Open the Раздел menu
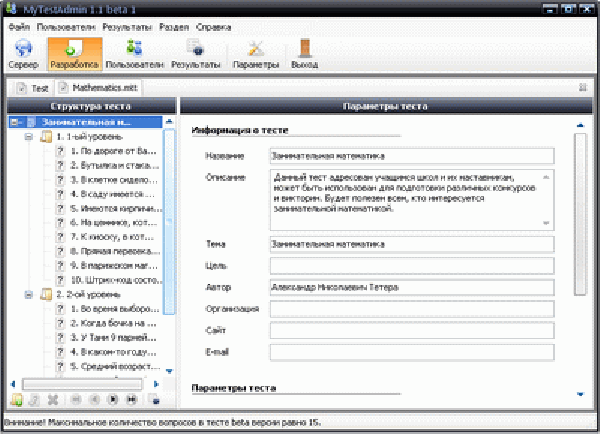 174,27
